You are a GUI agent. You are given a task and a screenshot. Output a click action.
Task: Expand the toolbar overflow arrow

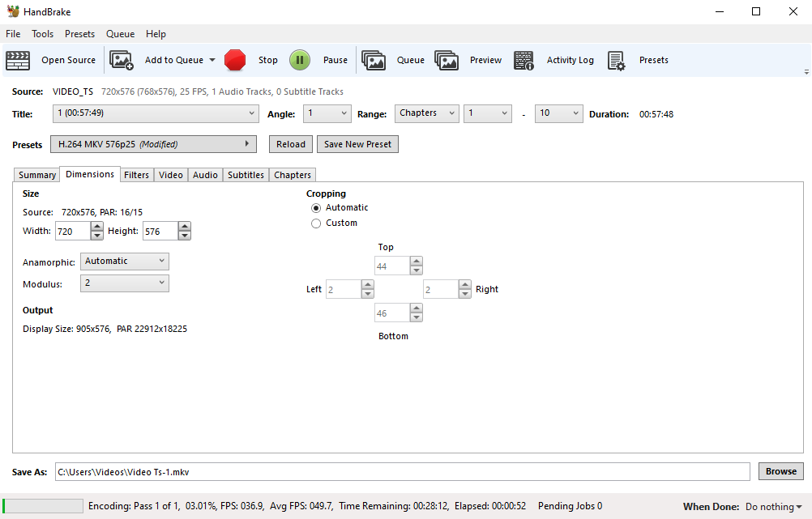click(x=806, y=72)
